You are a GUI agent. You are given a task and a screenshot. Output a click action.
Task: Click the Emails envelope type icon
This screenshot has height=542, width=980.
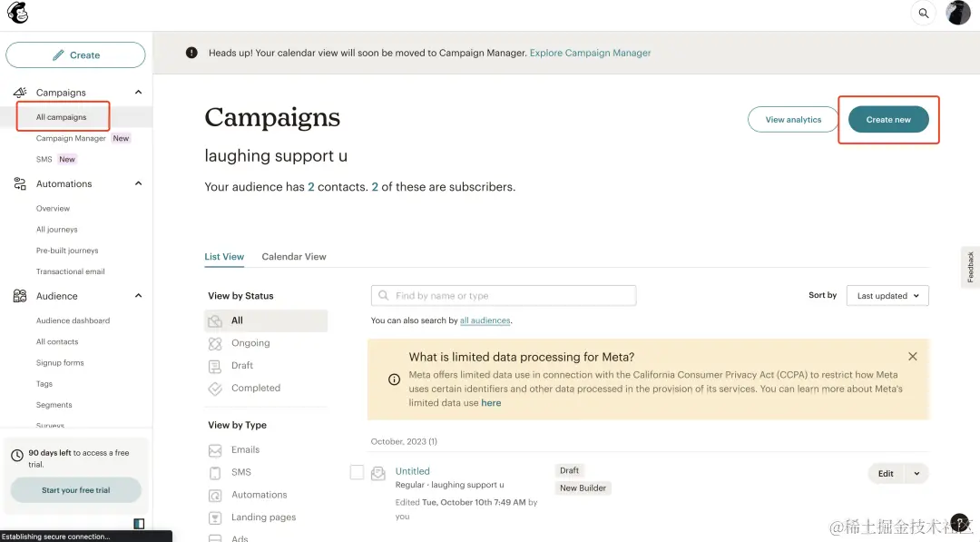pyautogui.click(x=215, y=450)
